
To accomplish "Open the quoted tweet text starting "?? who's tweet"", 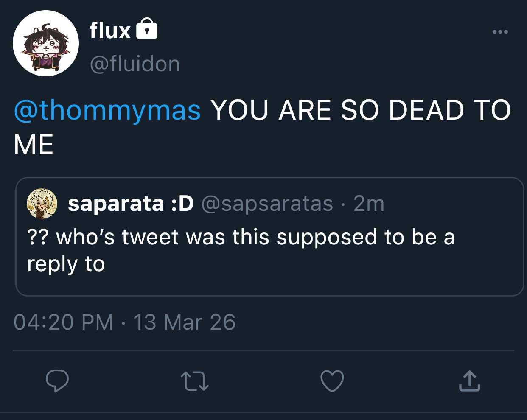I will (x=241, y=237).
